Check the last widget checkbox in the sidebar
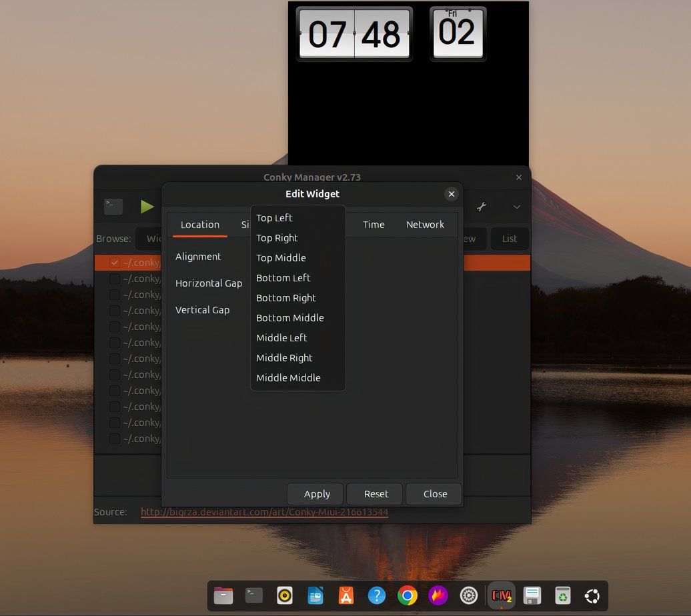 [x=114, y=438]
